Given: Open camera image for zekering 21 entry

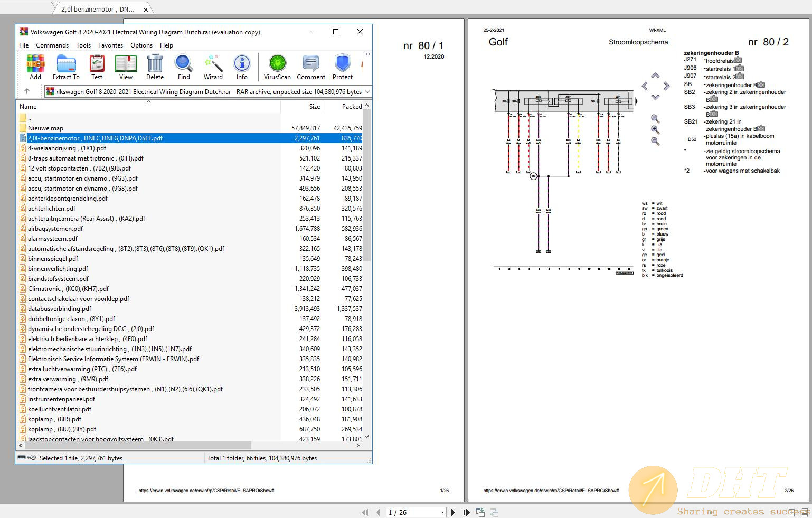Looking at the screenshot, I should point(761,128).
